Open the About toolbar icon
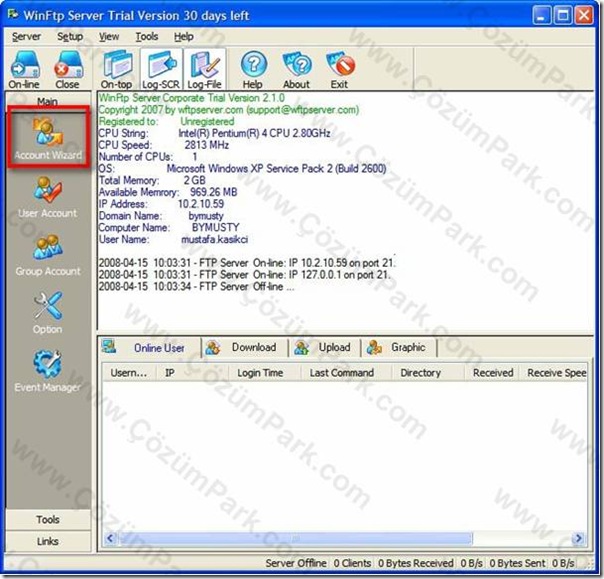 296,69
